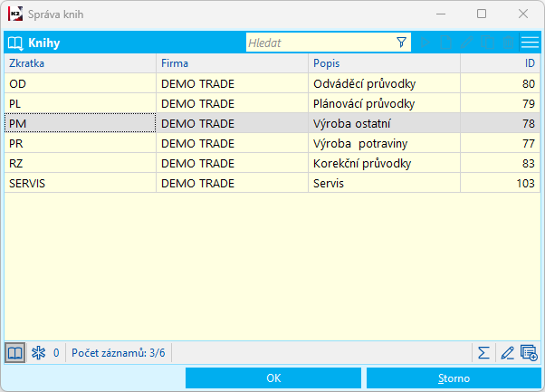Image resolution: width=545 pixels, height=392 pixels.
Task: Sort by the Zkratka column header
Action: (81, 63)
